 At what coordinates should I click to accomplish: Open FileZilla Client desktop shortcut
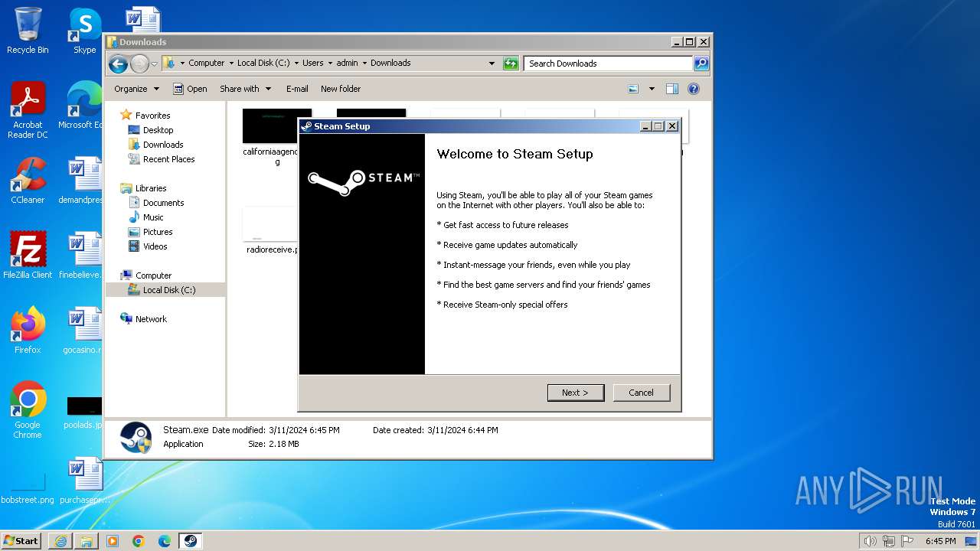pos(28,256)
